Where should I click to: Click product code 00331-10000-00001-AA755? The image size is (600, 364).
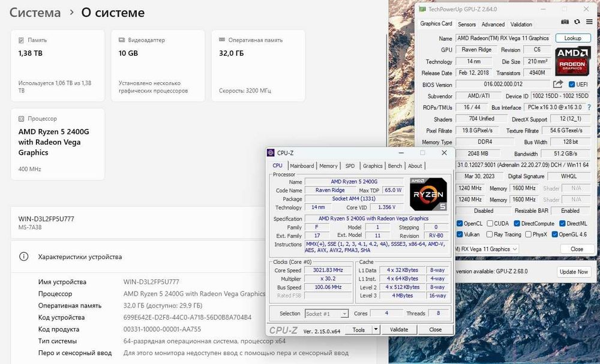click(x=162, y=329)
